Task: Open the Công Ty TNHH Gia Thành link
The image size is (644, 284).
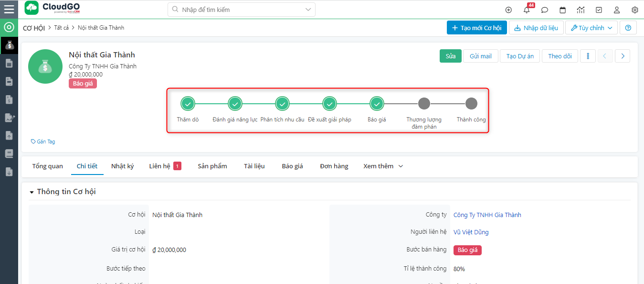Action: tap(487, 215)
